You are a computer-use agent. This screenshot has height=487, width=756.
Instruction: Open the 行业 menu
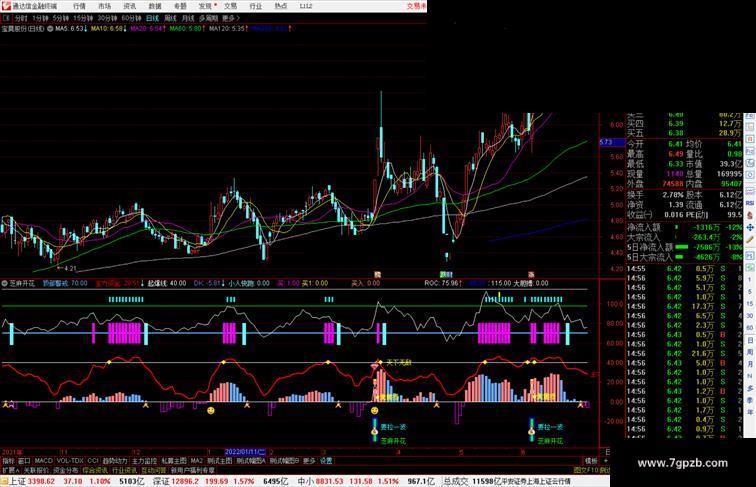[256, 6]
